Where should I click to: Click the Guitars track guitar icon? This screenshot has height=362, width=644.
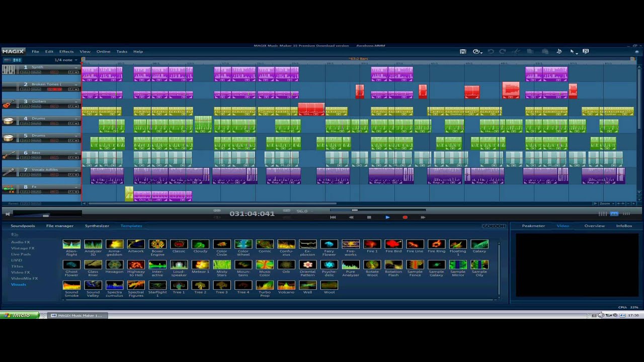coord(9,104)
